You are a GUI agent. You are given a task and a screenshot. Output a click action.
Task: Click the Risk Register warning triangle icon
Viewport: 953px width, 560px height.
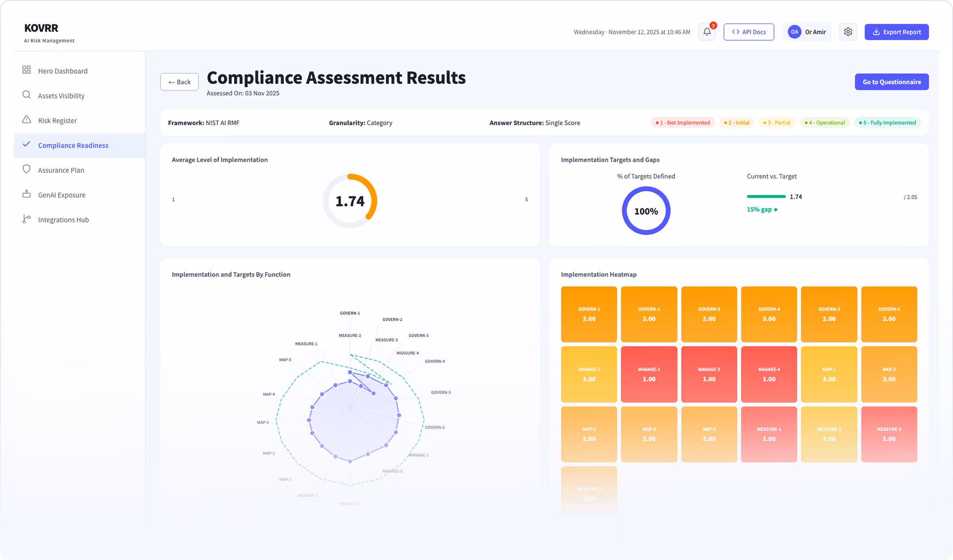pyautogui.click(x=27, y=120)
